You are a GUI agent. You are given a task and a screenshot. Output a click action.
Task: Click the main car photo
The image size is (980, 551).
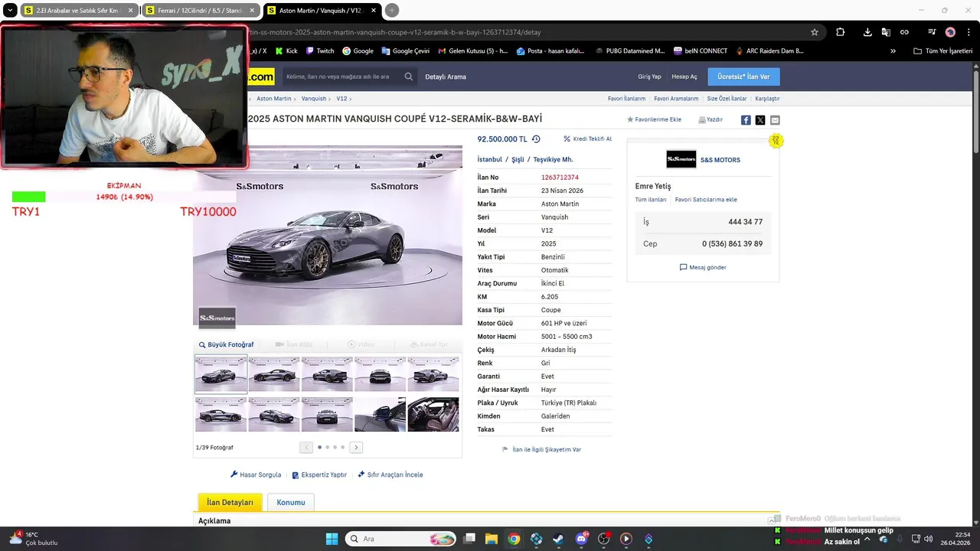[x=328, y=235]
